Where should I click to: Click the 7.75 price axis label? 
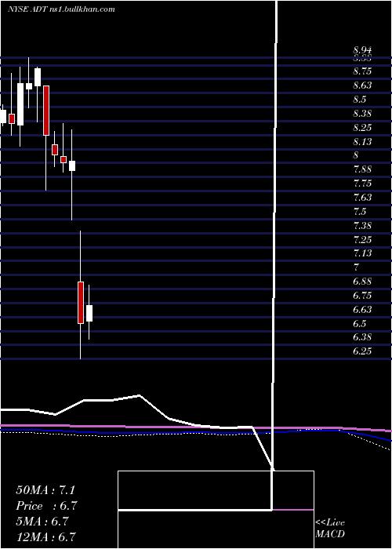point(362,184)
